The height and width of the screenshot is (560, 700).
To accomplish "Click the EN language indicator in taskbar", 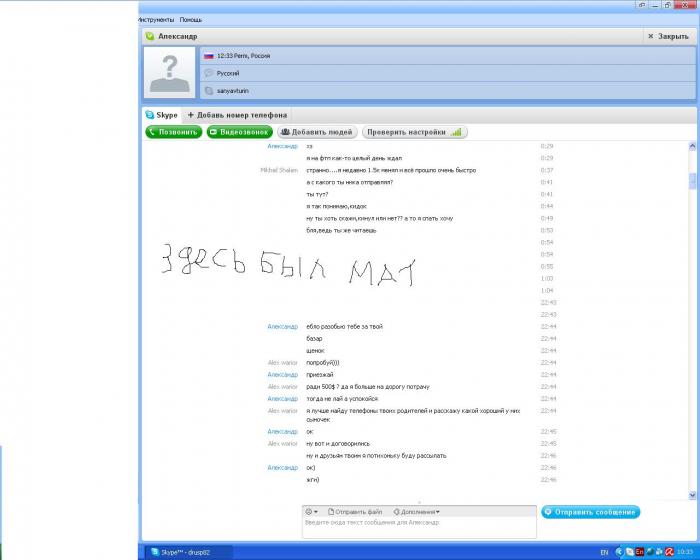I will tap(604, 552).
